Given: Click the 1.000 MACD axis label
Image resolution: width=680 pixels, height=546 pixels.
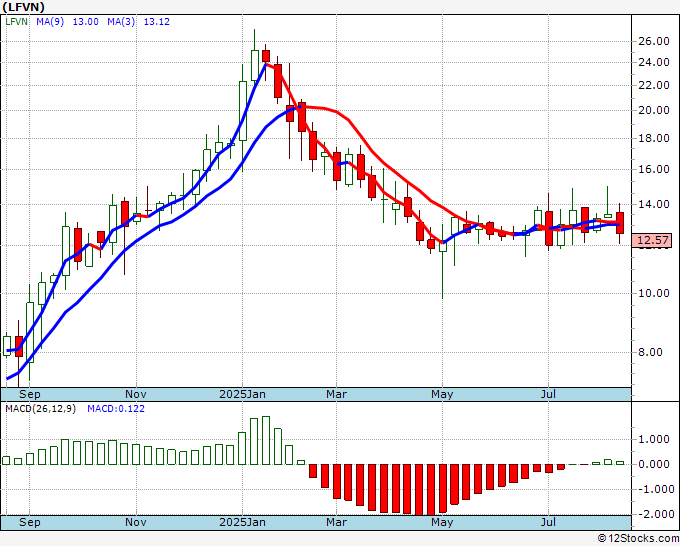Looking at the screenshot, I should click(x=654, y=439).
